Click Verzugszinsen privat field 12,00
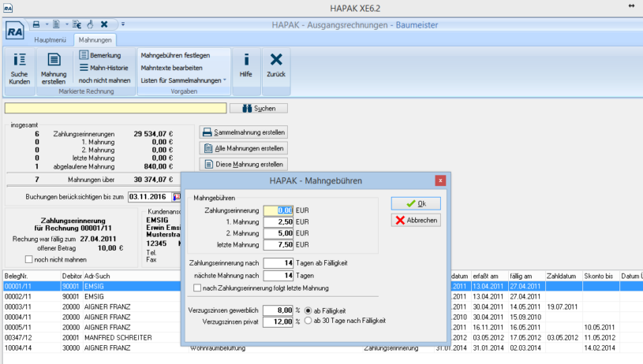Screen dimensions: 643x364 click(x=278, y=321)
